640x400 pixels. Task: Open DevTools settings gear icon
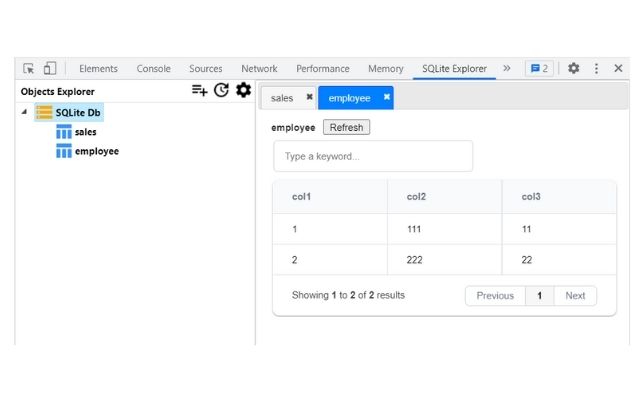(x=573, y=69)
